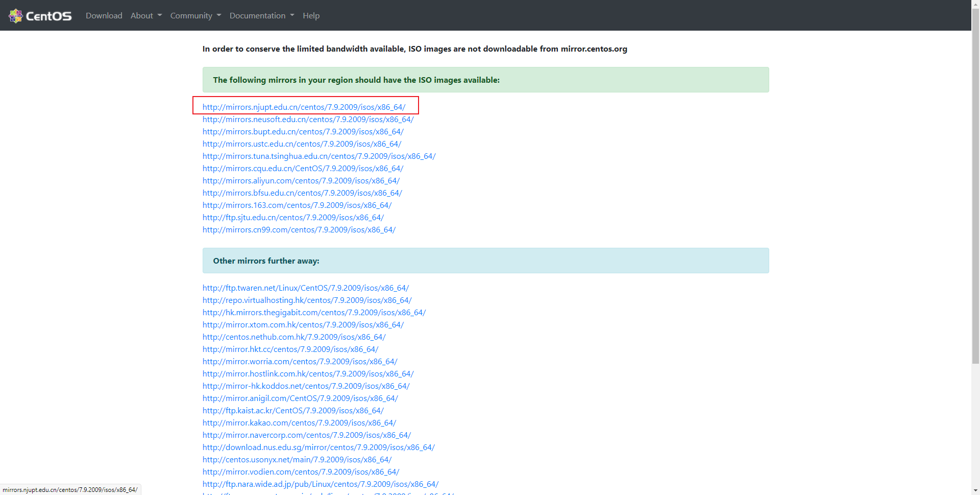
Task: Open the mirror.vodien.com mirror link
Action: pos(301,472)
